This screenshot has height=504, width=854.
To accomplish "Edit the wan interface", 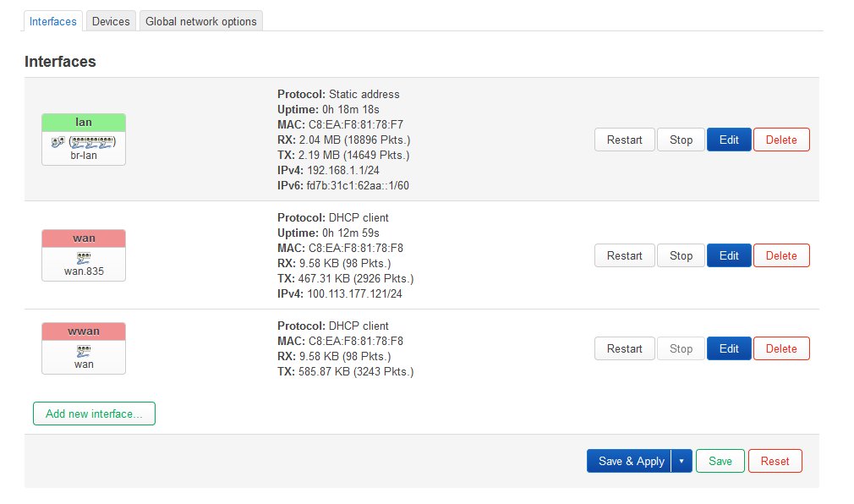I will (729, 255).
